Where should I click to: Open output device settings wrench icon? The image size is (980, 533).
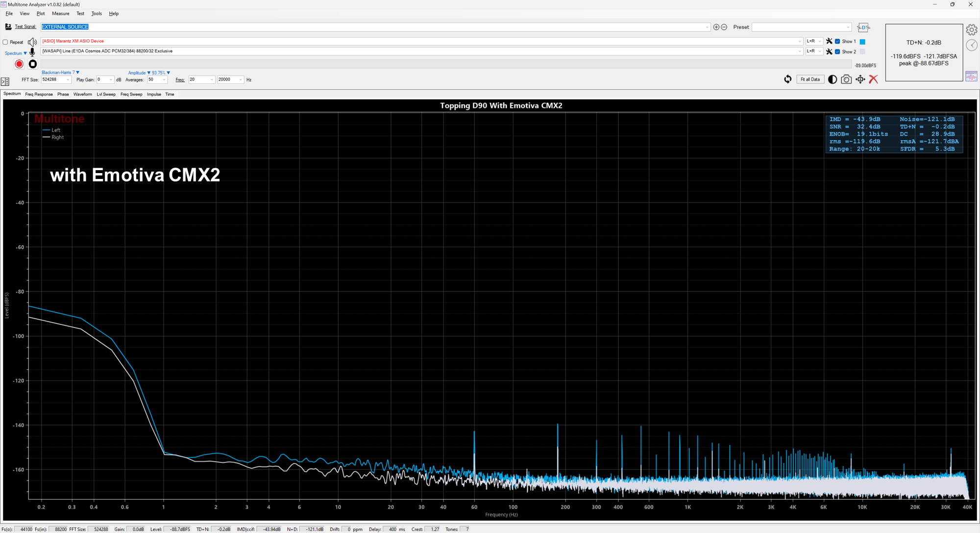pos(829,41)
